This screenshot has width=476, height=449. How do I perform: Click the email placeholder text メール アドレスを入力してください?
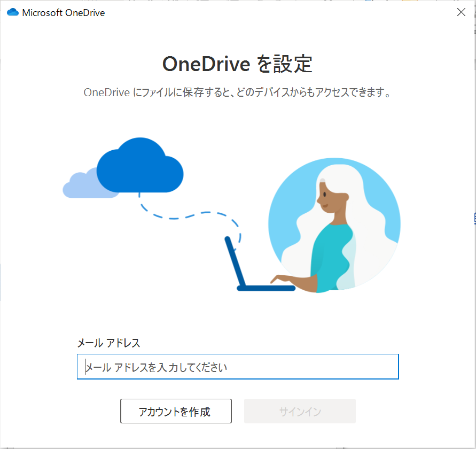point(156,367)
